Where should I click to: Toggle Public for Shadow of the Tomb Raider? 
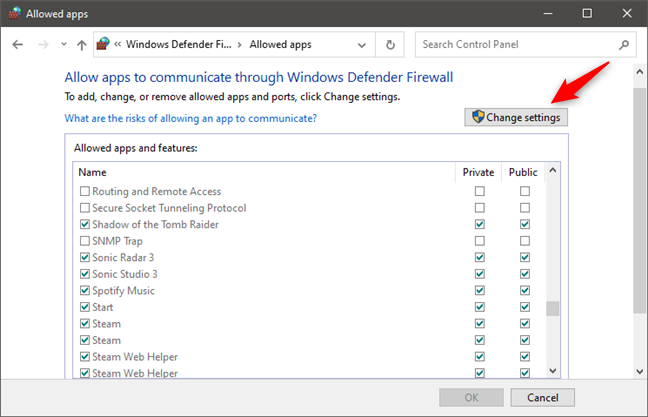[524, 224]
